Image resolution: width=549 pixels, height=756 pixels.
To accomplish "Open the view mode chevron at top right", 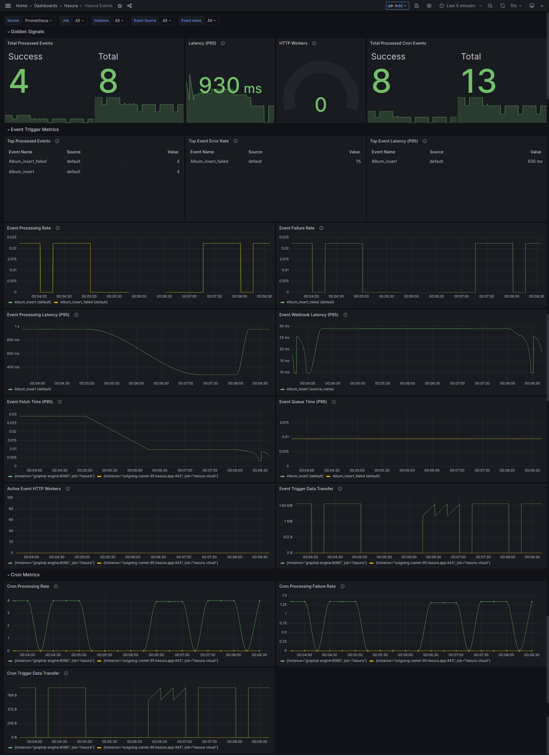I will tap(541, 6).
